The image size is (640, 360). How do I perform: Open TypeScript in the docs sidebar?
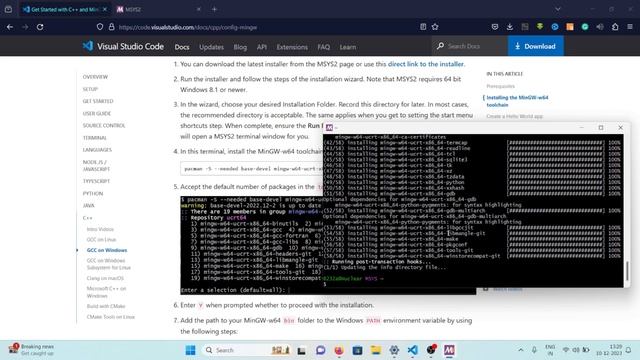pyautogui.click(x=96, y=181)
